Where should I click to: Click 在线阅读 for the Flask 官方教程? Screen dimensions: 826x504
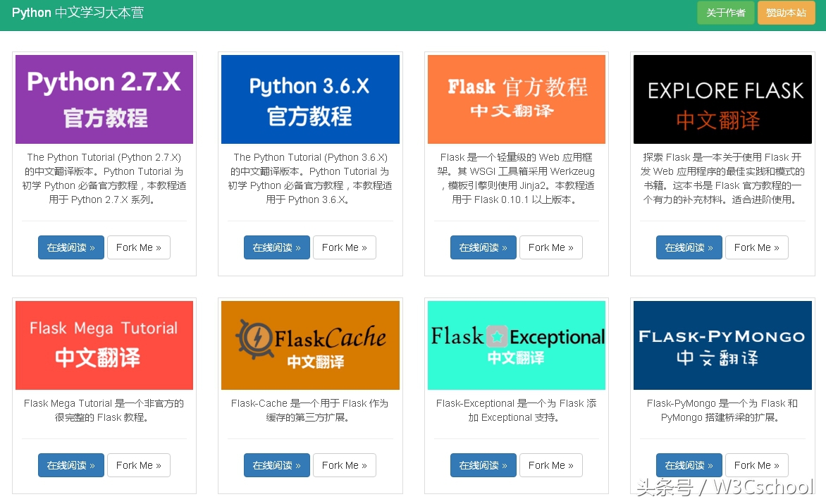coord(483,247)
